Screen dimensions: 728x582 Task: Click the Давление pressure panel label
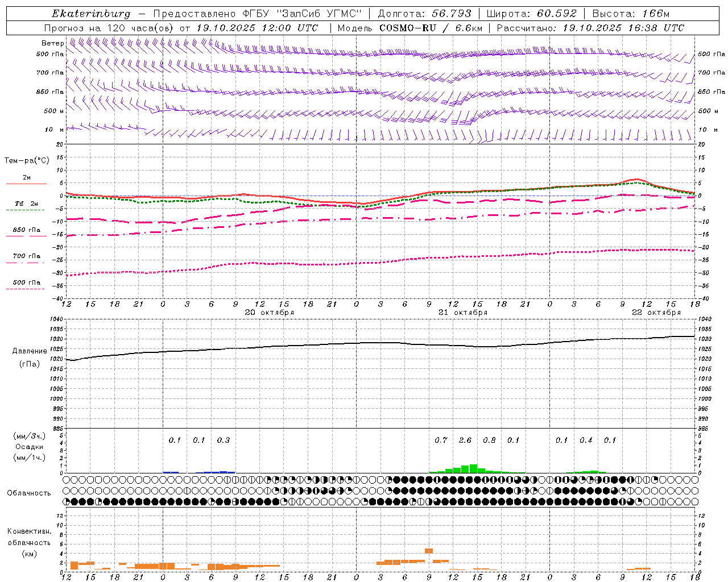coord(30,351)
